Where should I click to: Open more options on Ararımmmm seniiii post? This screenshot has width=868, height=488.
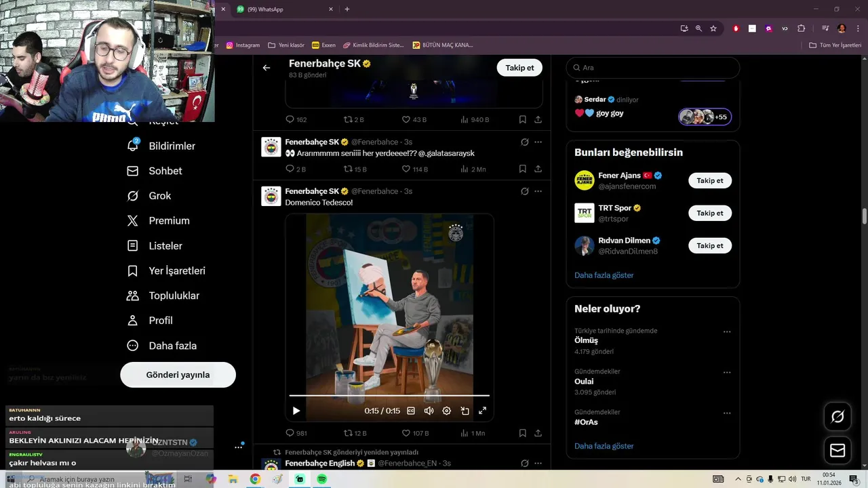538,142
